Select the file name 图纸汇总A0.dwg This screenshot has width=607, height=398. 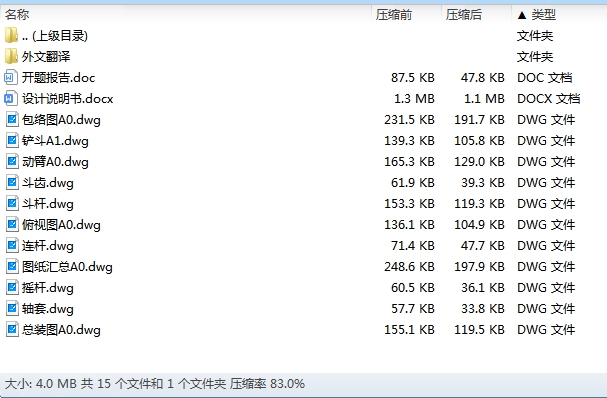tap(67, 266)
